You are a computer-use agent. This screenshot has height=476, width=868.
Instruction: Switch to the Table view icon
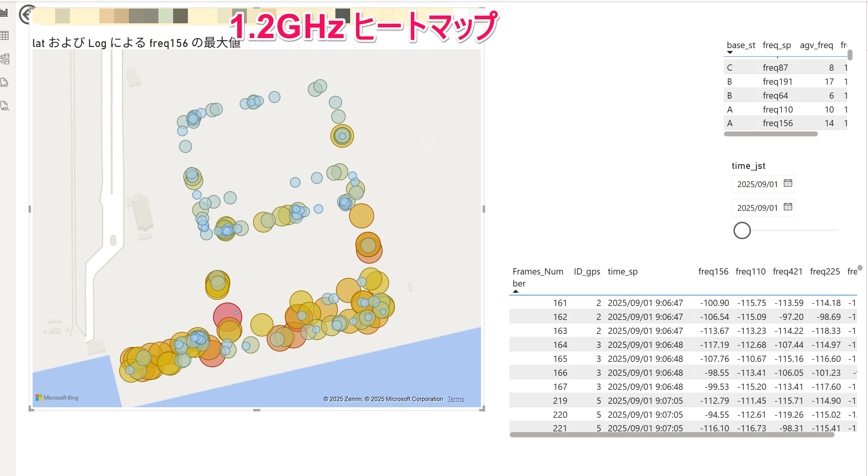coord(4,36)
